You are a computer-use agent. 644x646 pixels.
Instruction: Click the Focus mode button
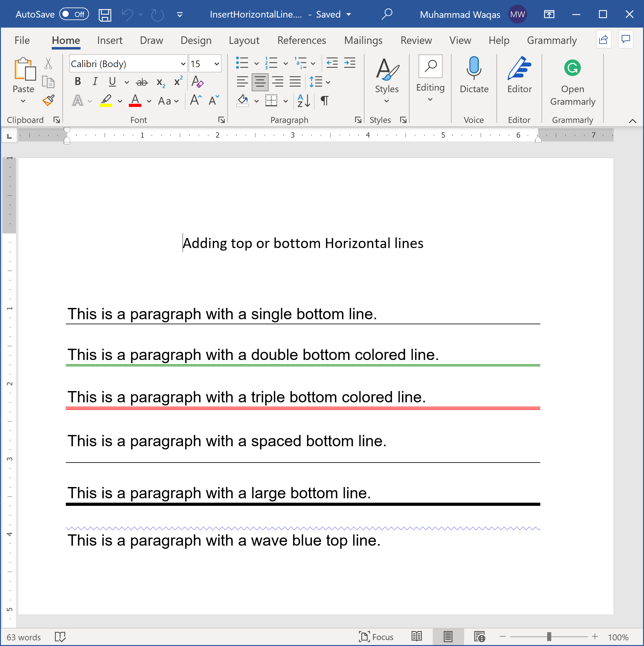click(376, 637)
